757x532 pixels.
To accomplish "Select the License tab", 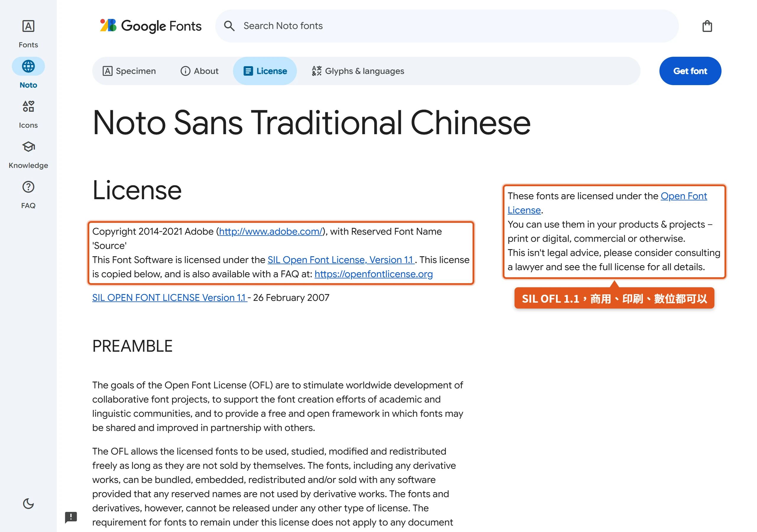I will [x=265, y=71].
